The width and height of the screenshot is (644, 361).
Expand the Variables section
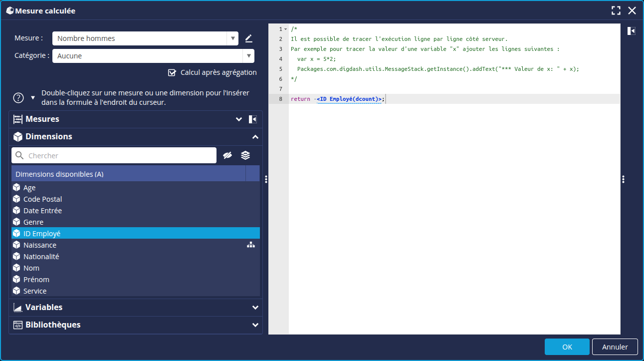pos(255,308)
